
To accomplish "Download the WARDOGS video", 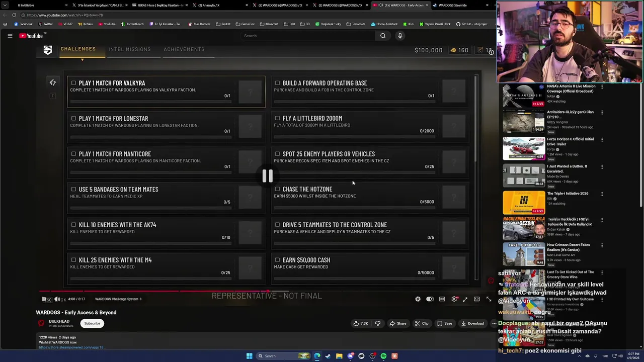I will coord(472,323).
